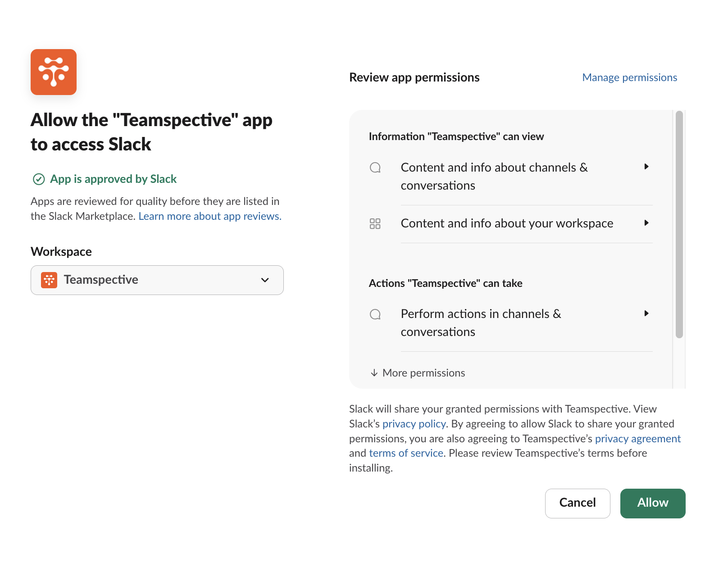Click the grid icon beside workspace permission
This screenshot has height=572, width=728.
[x=375, y=223]
